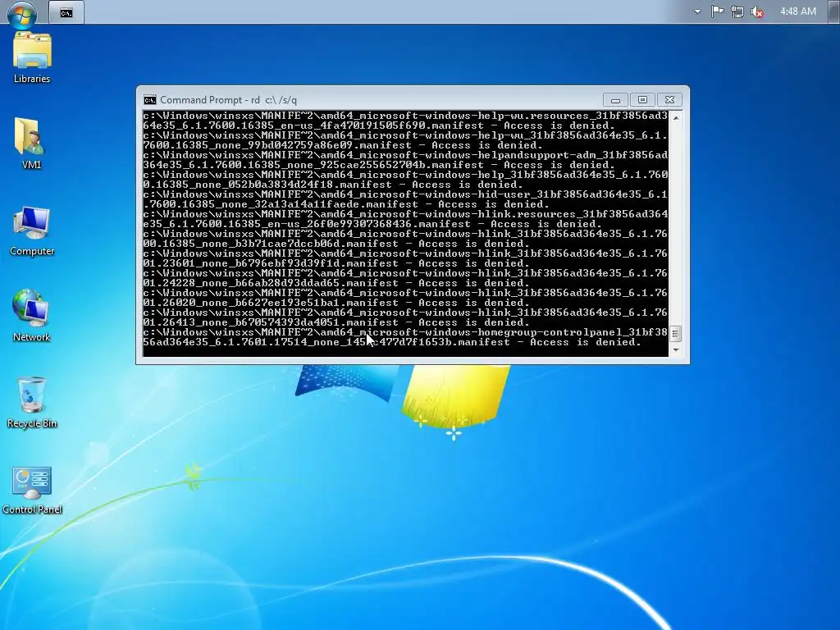Close the Command Prompt window

669,100
